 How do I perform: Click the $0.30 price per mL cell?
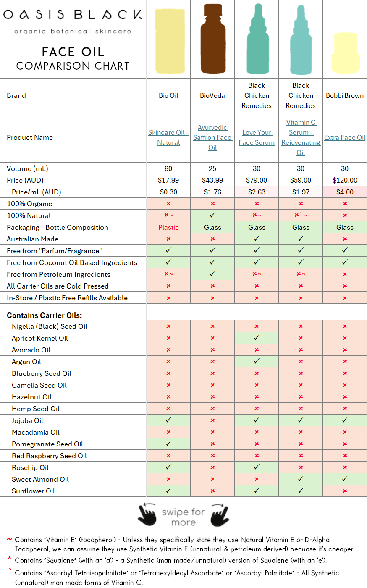click(168, 192)
